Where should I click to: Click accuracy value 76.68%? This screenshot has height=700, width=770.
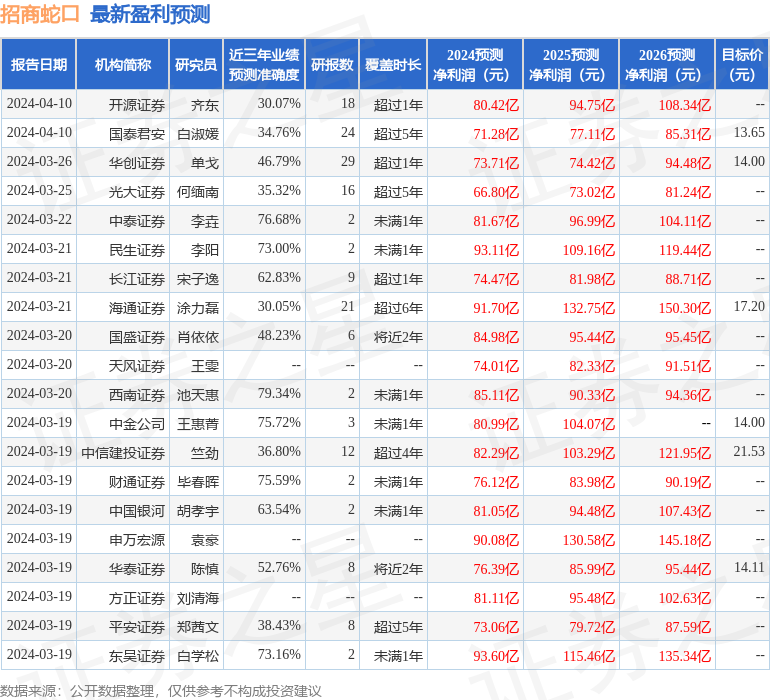coord(279,220)
